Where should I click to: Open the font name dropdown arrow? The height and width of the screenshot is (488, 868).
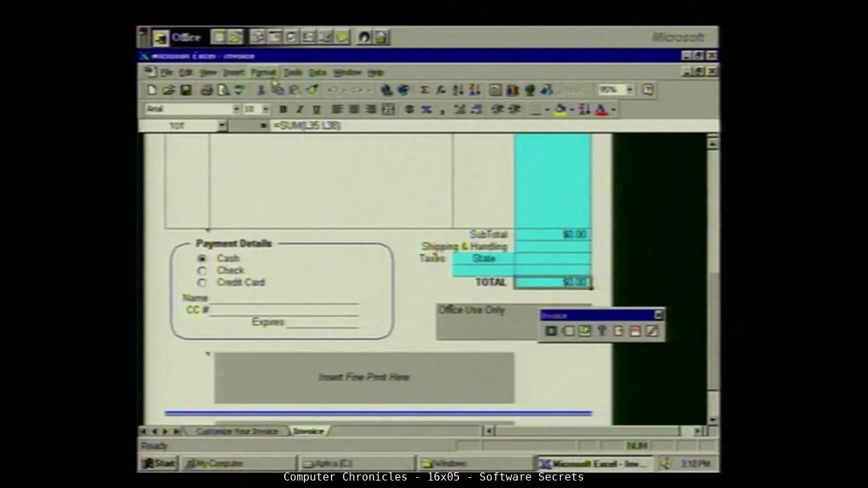[236, 109]
